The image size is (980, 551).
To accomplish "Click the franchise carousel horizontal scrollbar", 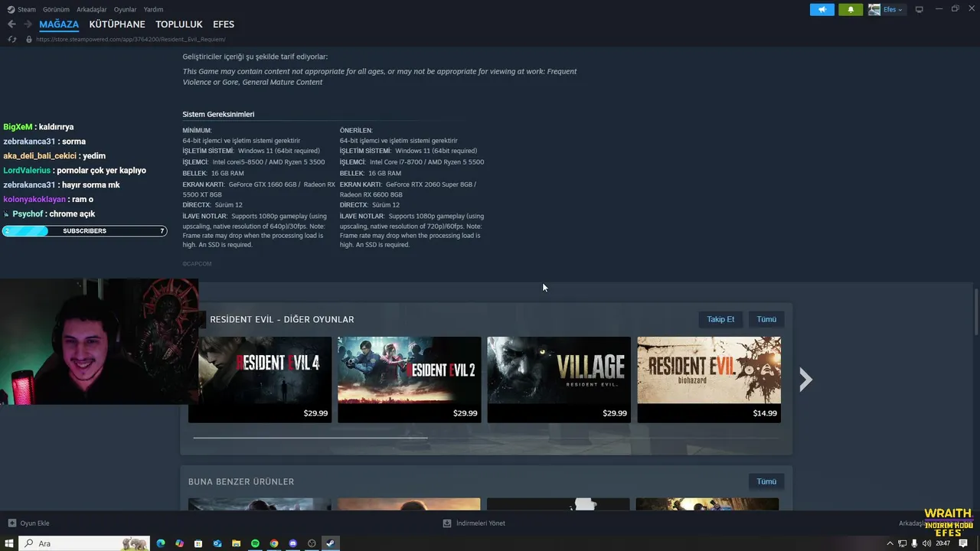I will point(310,438).
